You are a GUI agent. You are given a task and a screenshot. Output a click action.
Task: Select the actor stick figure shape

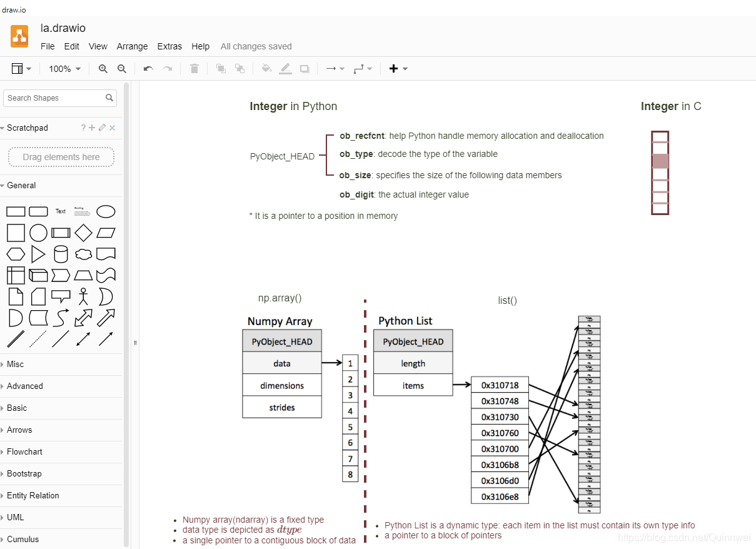tap(83, 296)
